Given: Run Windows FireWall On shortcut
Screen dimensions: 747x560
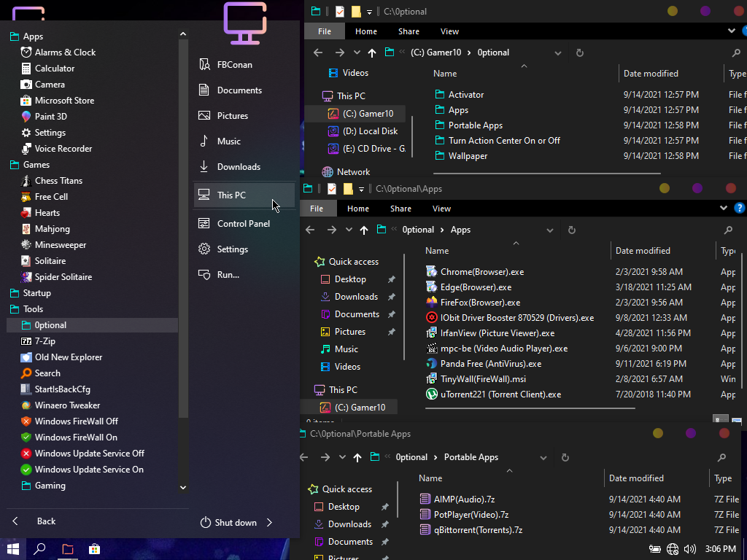Looking at the screenshot, I should (69, 437).
